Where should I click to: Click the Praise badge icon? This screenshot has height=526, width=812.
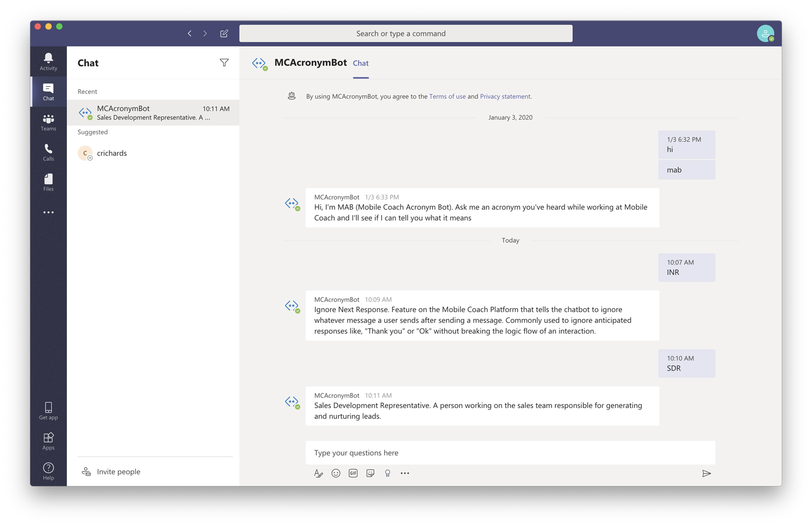(x=388, y=473)
